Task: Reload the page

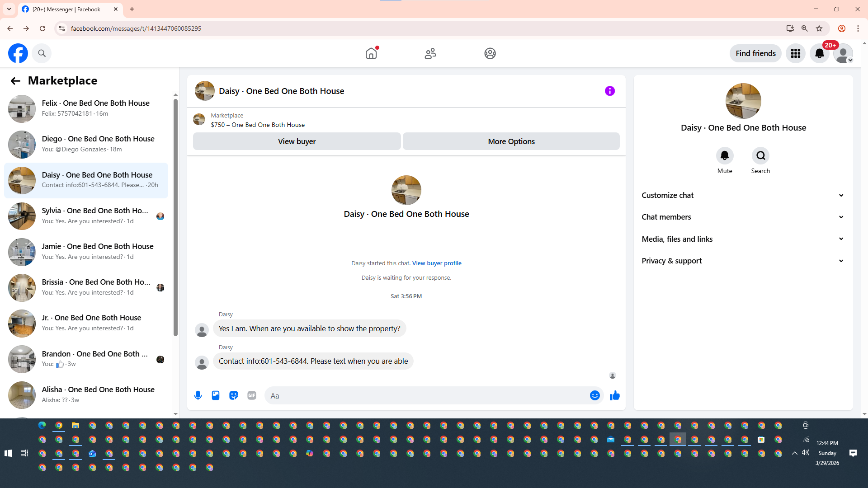Action: [42, 28]
